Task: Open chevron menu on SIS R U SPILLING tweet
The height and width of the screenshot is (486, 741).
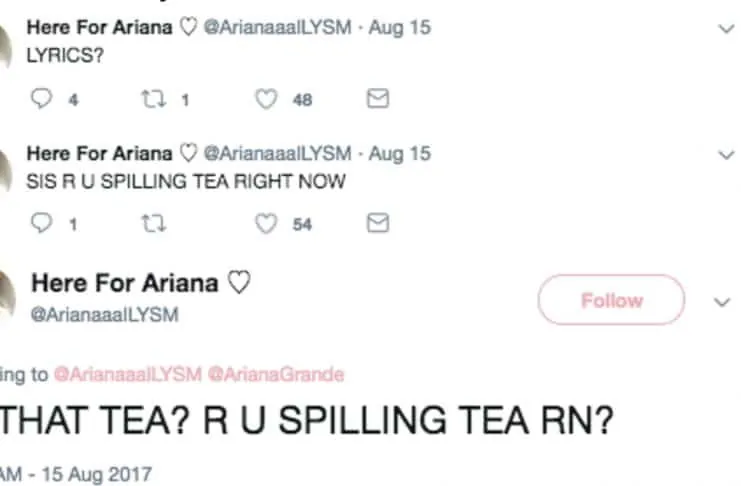Action: (725, 154)
